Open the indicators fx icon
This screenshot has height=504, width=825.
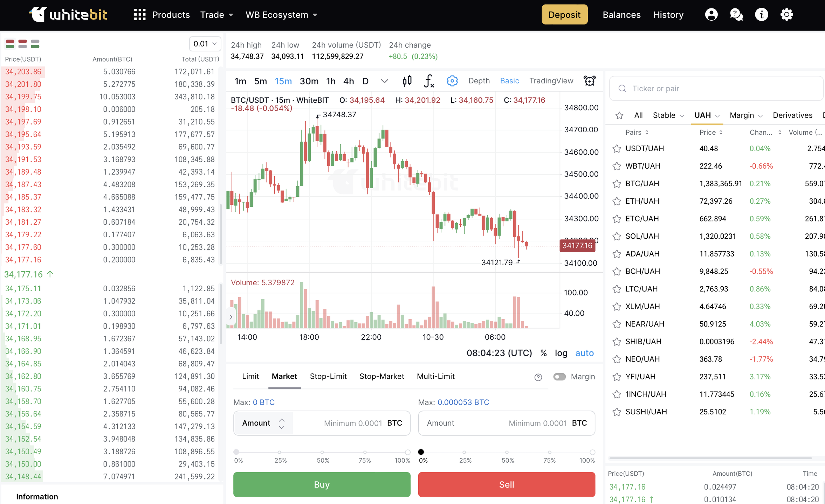click(x=429, y=81)
